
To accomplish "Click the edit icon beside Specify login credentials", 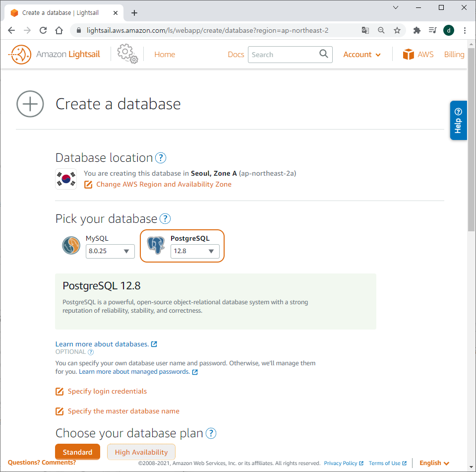I will pos(59,392).
